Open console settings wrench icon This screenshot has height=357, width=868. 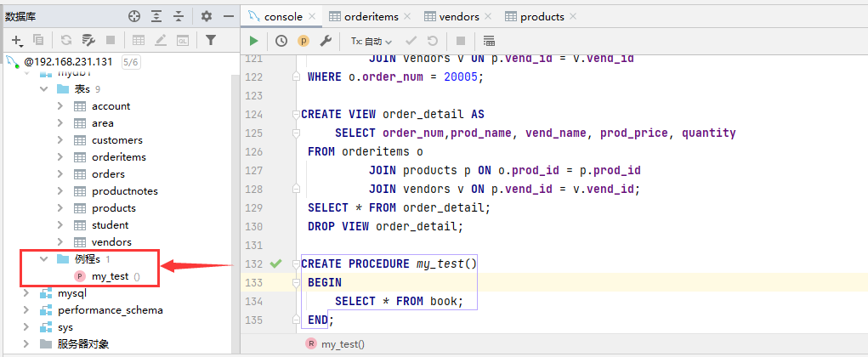pos(326,41)
